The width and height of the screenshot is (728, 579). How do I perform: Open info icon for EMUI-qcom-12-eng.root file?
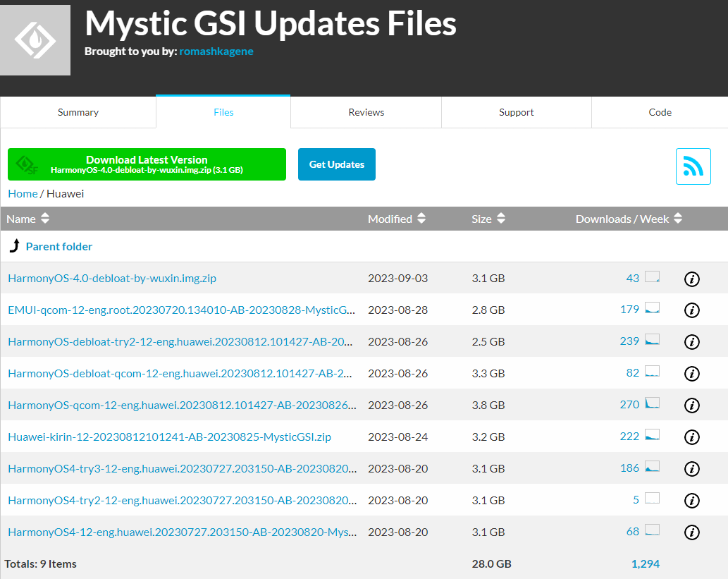pos(691,310)
